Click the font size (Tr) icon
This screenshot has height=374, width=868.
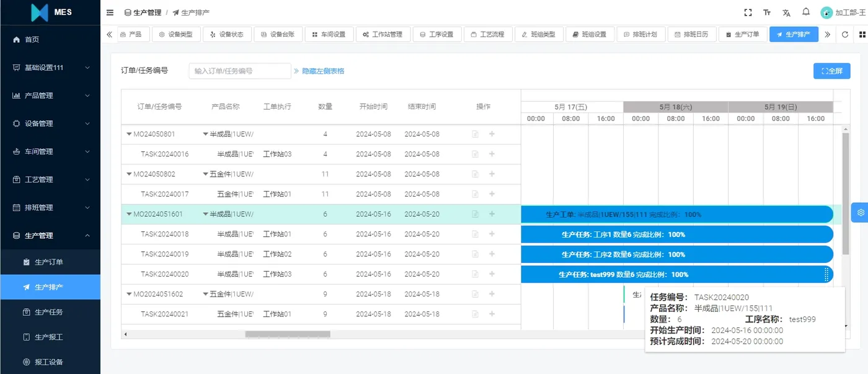click(766, 12)
